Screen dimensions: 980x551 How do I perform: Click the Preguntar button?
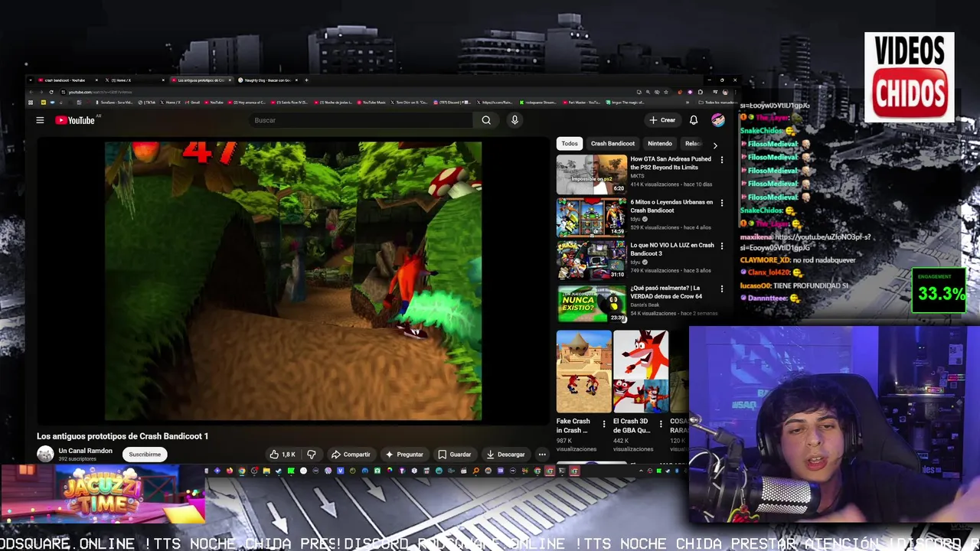(x=404, y=455)
